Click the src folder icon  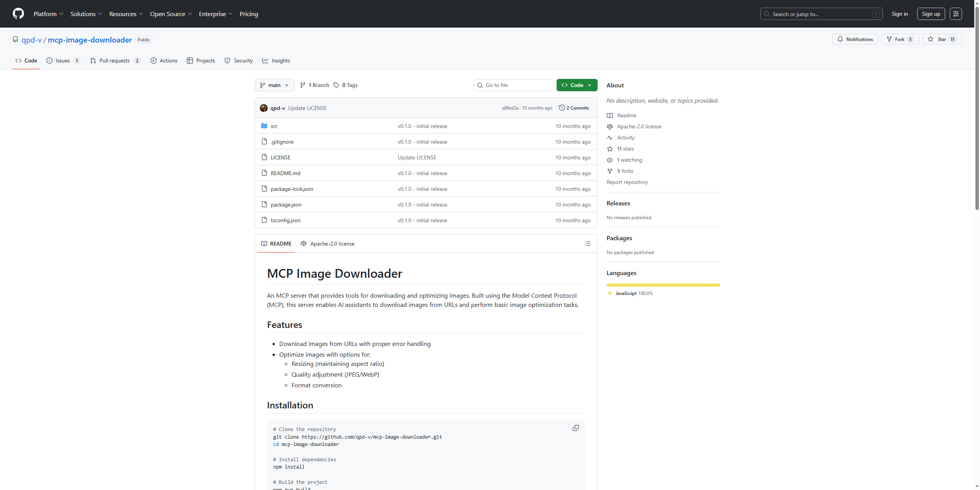click(x=264, y=126)
